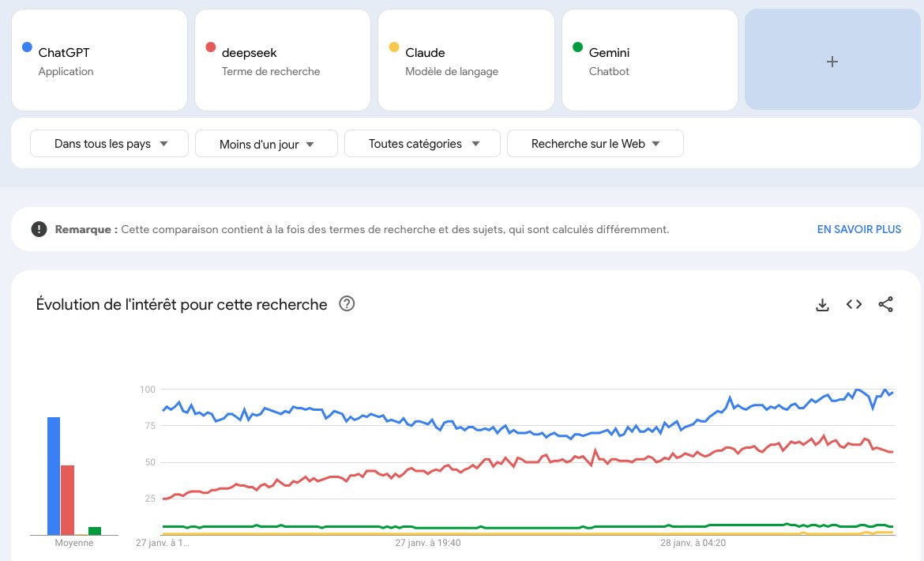Download the interest chart data
Screen dimensions: 924x561
[822, 305]
